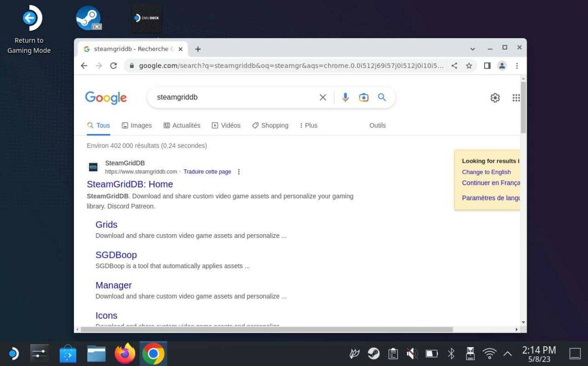The width and height of the screenshot is (588, 366).
Task: Toggle muted volume tray icon
Action: click(412, 354)
